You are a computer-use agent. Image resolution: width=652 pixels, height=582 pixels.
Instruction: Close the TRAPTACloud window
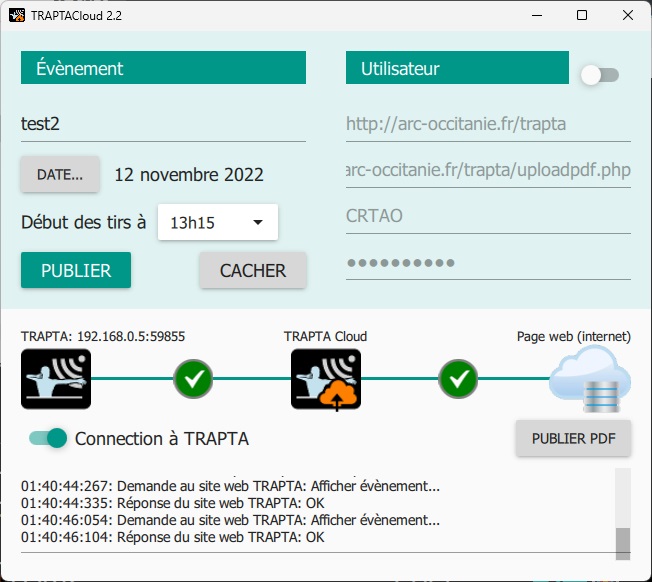click(627, 15)
